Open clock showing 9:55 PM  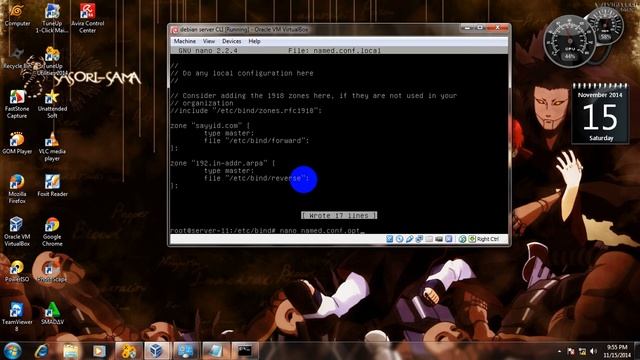pos(617,351)
